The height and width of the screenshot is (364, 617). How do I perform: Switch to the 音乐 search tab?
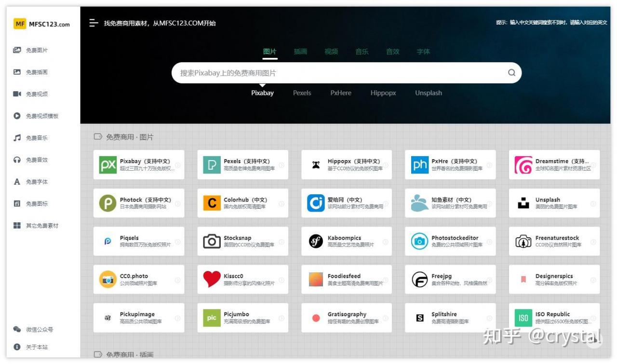(x=362, y=52)
